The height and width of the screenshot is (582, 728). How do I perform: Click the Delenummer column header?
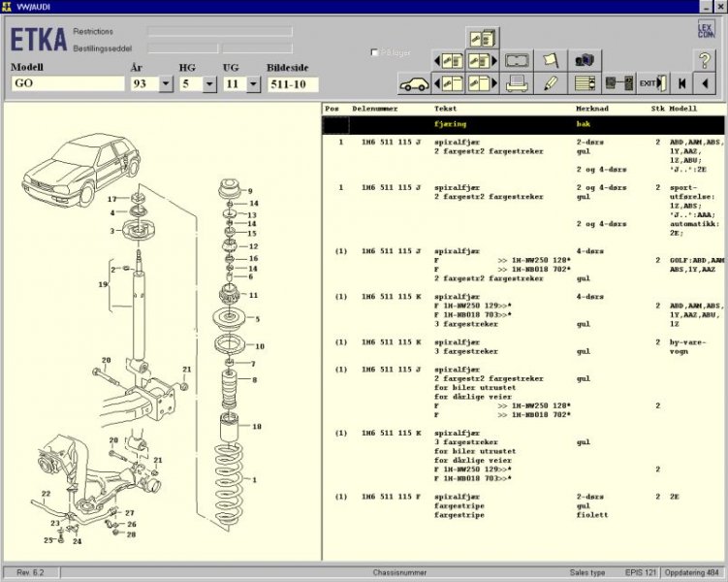pyautogui.click(x=375, y=110)
